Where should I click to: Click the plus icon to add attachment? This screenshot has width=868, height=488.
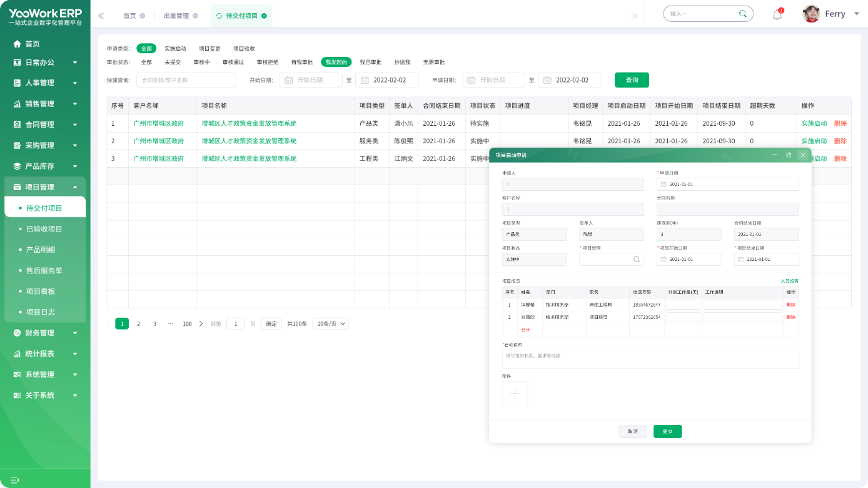515,394
